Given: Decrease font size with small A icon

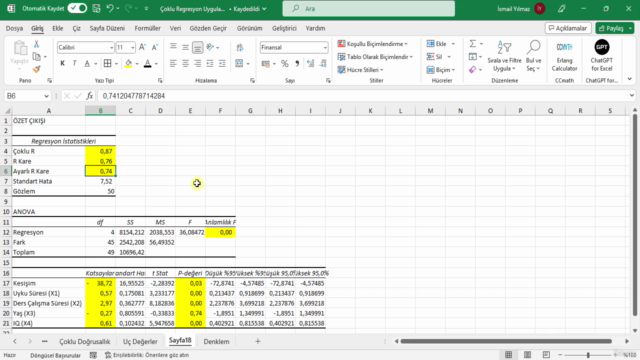Looking at the screenshot, I should [155, 47].
